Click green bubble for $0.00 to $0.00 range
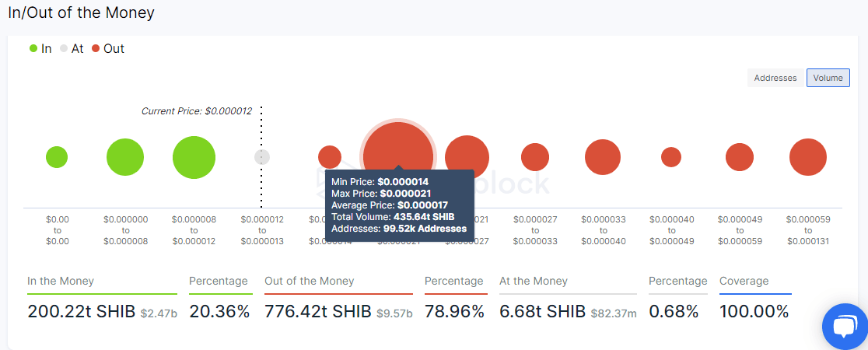Image resolution: width=868 pixels, height=350 pixels. [57, 157]
